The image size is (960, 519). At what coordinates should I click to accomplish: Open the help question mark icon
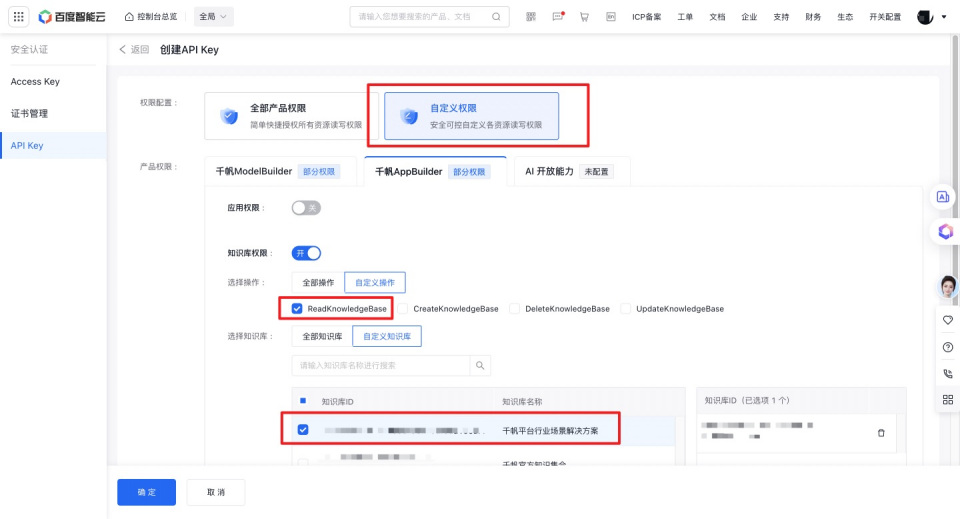[948, 347]
